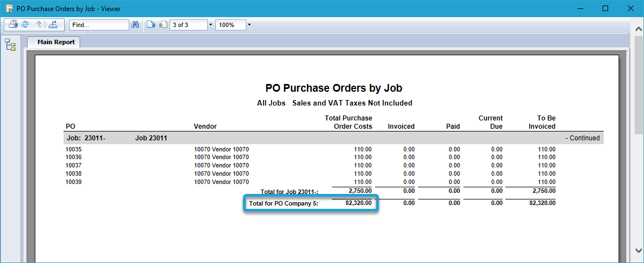Click the vertical scrollbar up arrow
Viewport: 644px width, 263px height.
tap(638, 29)
